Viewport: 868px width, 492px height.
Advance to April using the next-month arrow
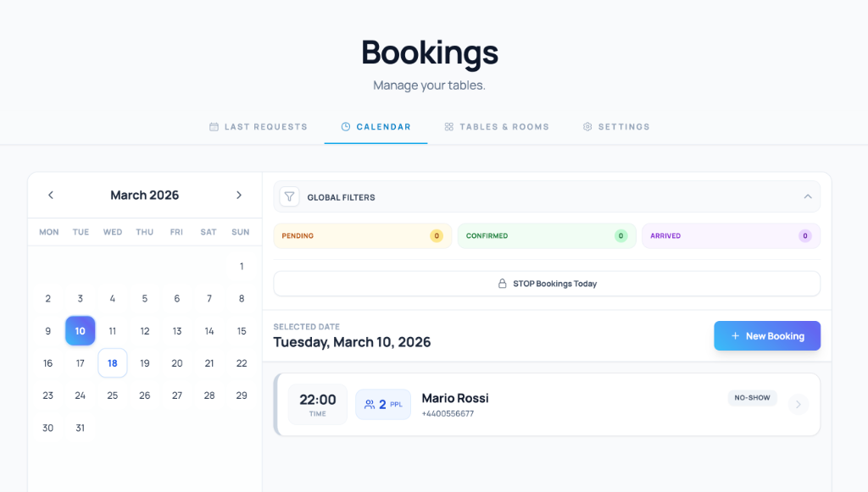tap(239, 195)
